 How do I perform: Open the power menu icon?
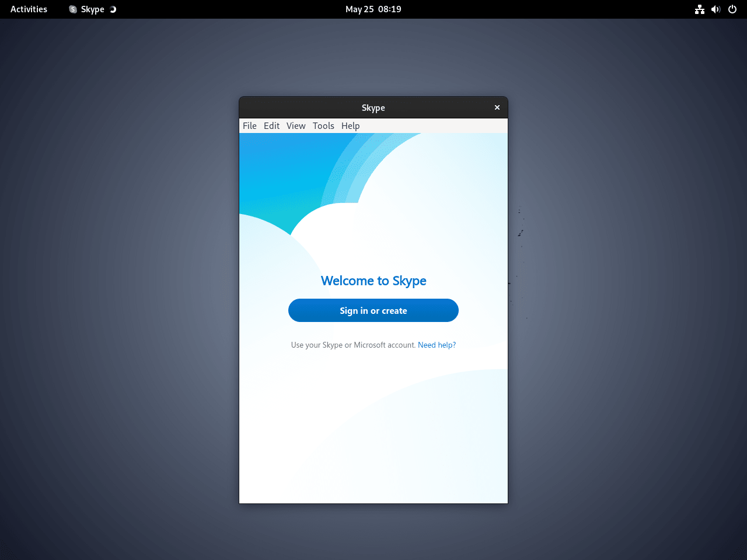pos(732,9)
